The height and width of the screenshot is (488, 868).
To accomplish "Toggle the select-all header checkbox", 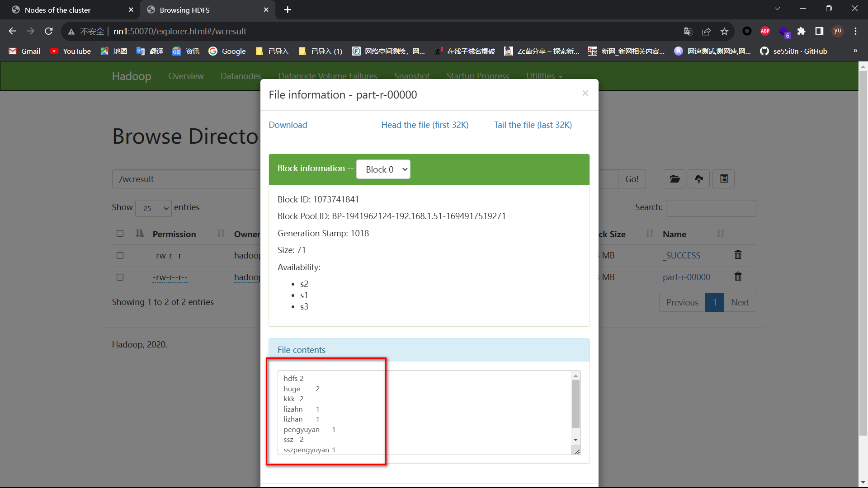I will (120, 234).
